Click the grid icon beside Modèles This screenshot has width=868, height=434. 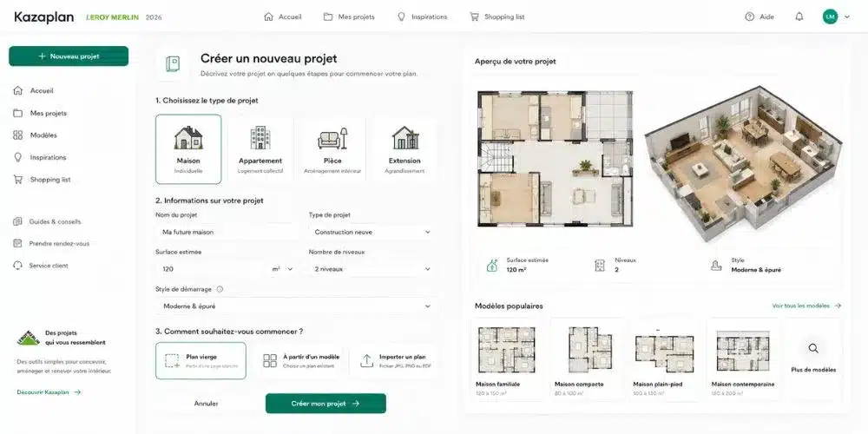[17, 135]
